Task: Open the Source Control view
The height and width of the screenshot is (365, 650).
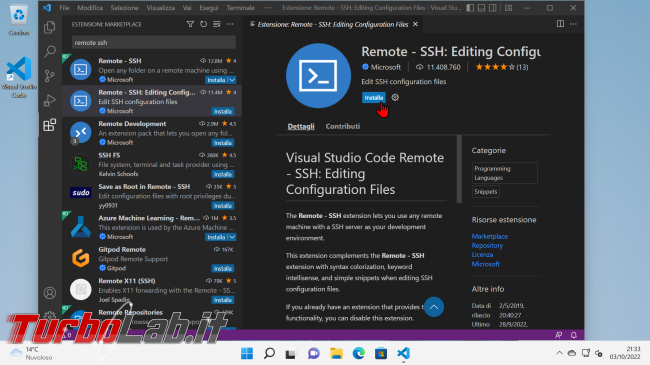Action: [x=50, y=76]
